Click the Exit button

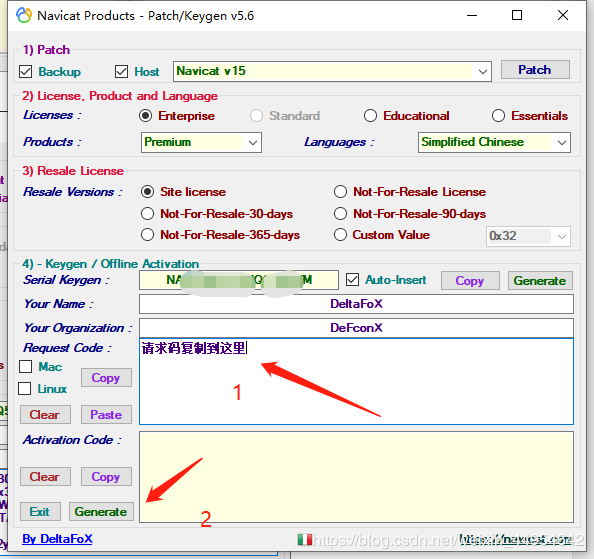point(40,512)
